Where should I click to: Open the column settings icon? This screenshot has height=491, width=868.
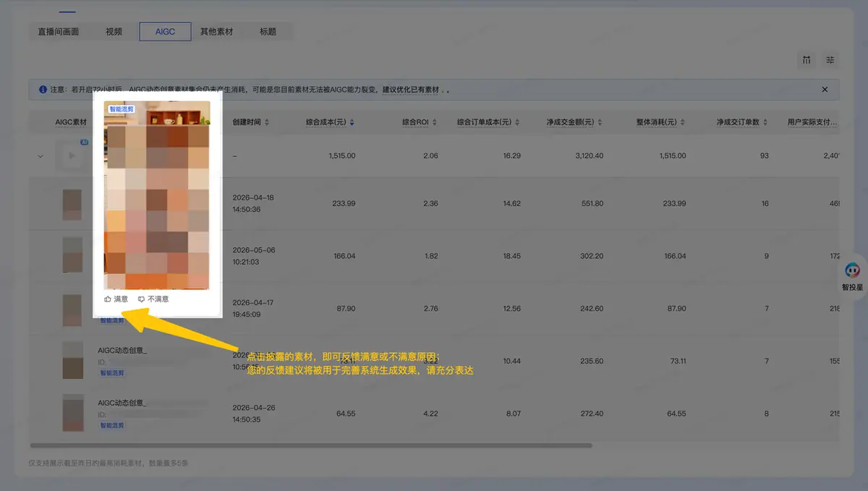click(x=807, y=60)
